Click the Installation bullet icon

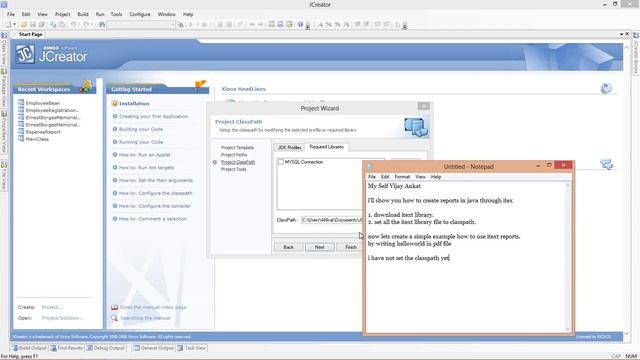(115, 104)
